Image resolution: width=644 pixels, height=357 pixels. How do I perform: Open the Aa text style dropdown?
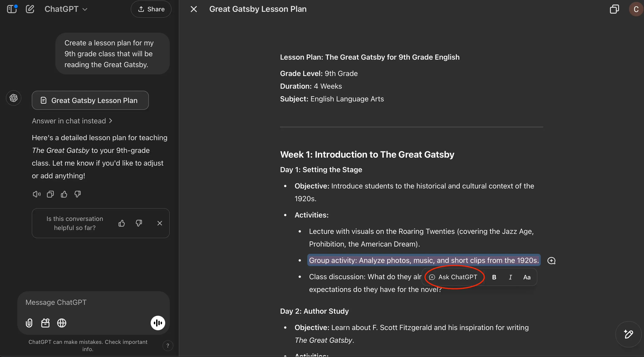coord(527,277)
